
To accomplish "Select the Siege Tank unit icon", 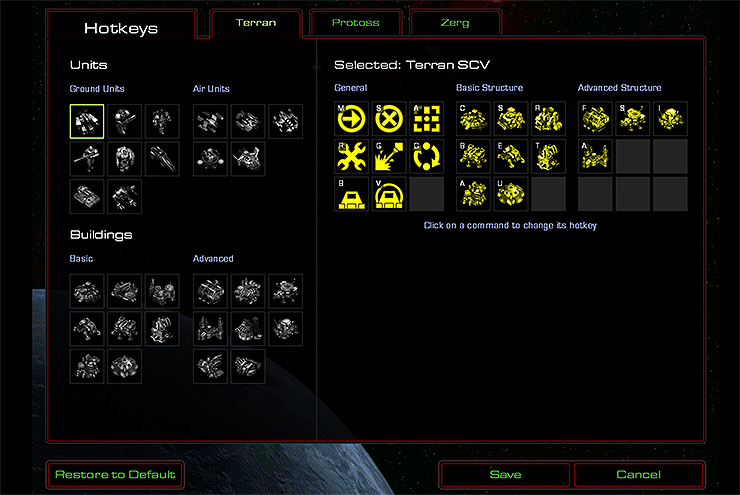I will 87,197.
